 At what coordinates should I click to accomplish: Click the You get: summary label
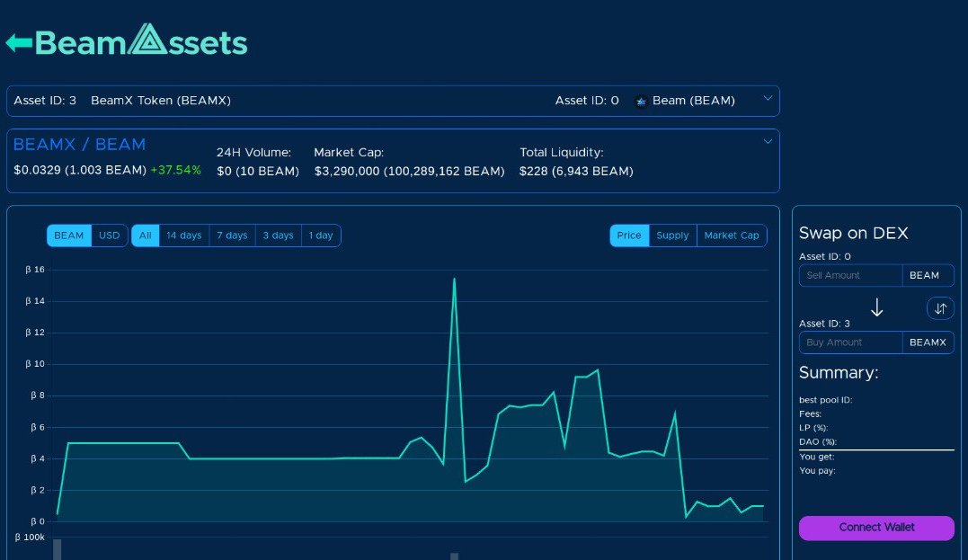pyautogui.click(x=816, y=457)
